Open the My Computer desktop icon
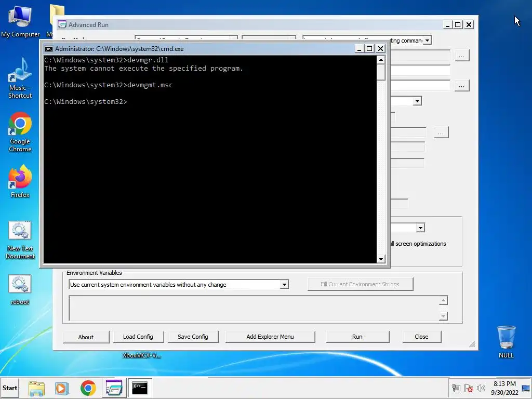The image size is (532, 399). 20,22
